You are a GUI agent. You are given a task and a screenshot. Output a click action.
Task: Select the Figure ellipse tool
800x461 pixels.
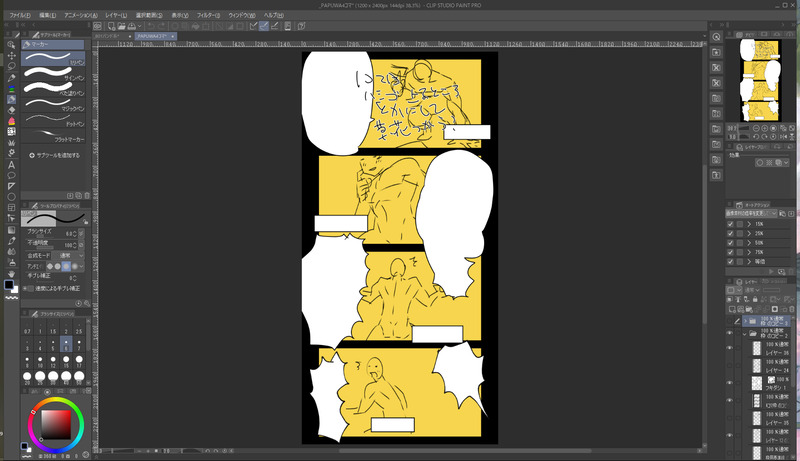(x=11, y=197)
